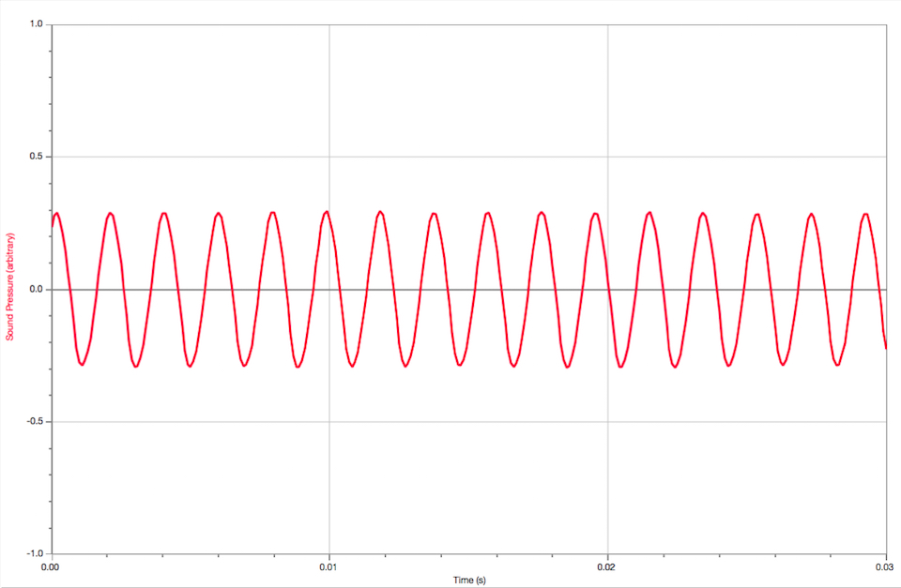Click the 1.0 y-axis maximum value
The image size is (901, 588).
tap(36, 24)
